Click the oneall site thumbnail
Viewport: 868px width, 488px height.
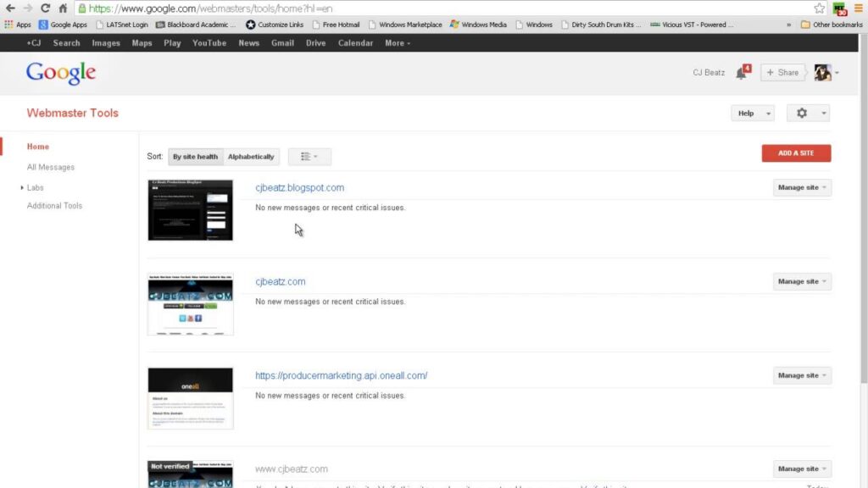point(191,398)
